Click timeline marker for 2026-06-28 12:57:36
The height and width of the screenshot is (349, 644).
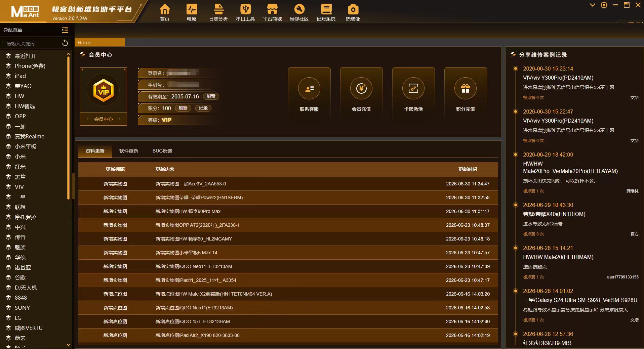tap(515, 334)
